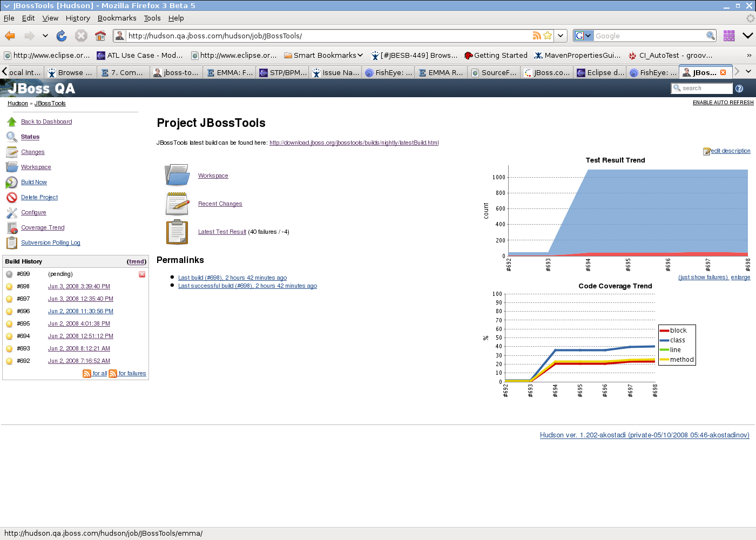Switch to the 'EMMA: F...' tab
Screen dimensions: 756x540
[x=230, y=72]
